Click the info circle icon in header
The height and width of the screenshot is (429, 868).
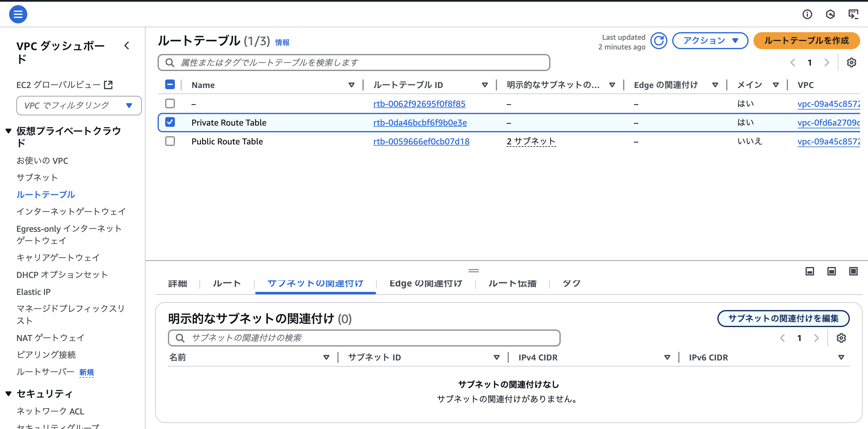pos(807,14)
